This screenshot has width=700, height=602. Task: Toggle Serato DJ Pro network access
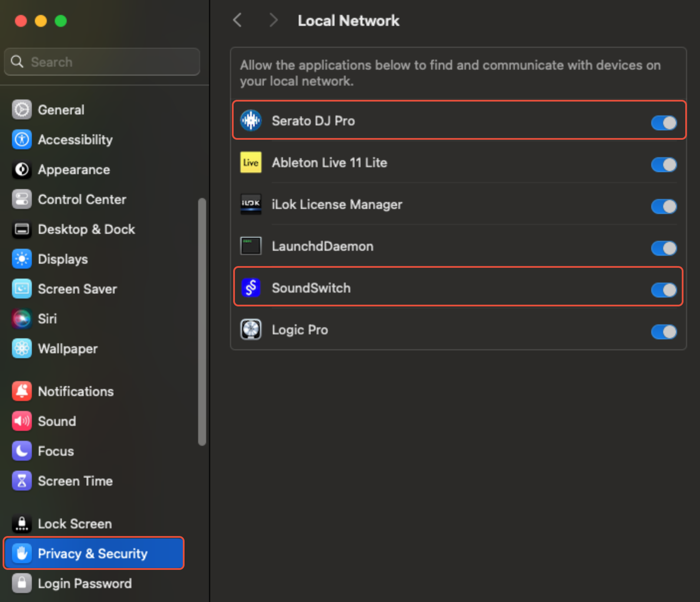tap(664, 123)
